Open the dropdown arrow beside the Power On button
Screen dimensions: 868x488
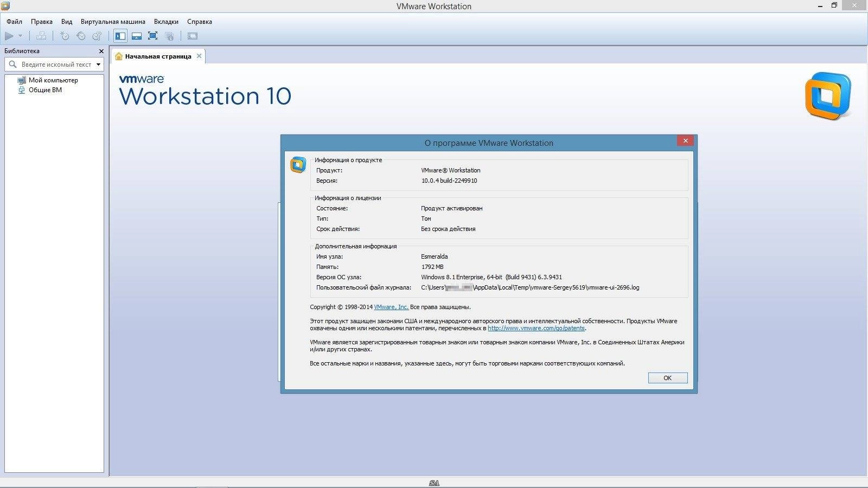pos(21,36)
